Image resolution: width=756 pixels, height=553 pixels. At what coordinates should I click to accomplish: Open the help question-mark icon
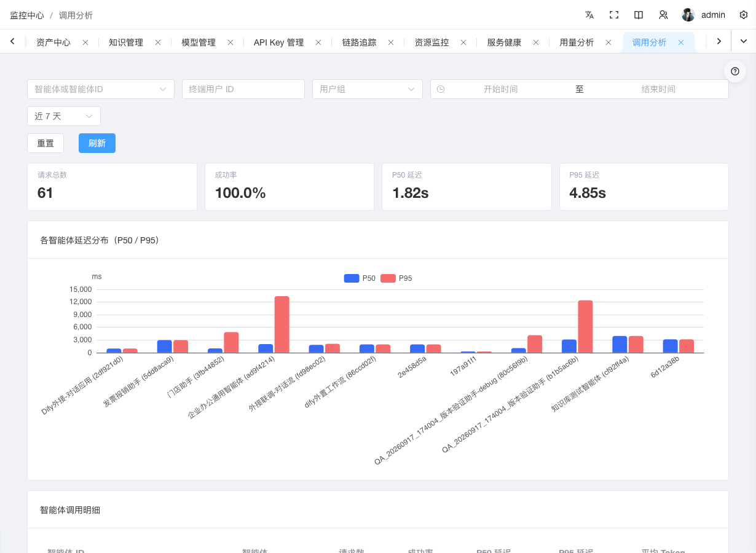(x=735, y=71)
